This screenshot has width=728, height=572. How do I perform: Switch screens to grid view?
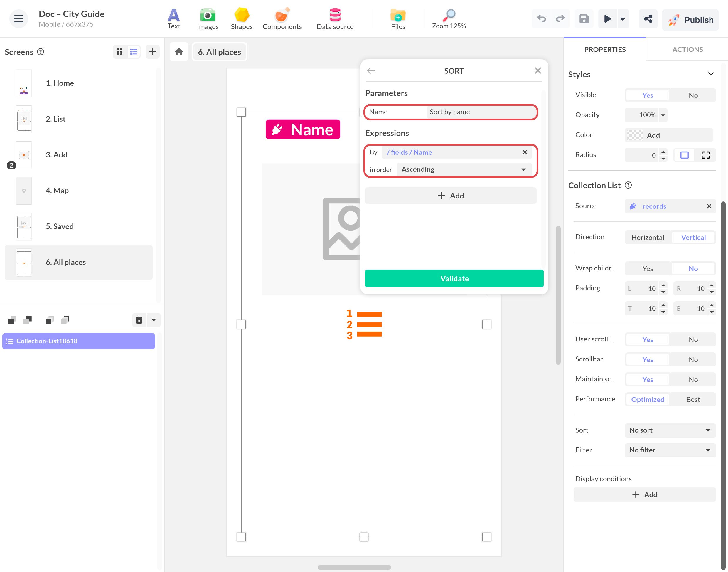(120, 52)
